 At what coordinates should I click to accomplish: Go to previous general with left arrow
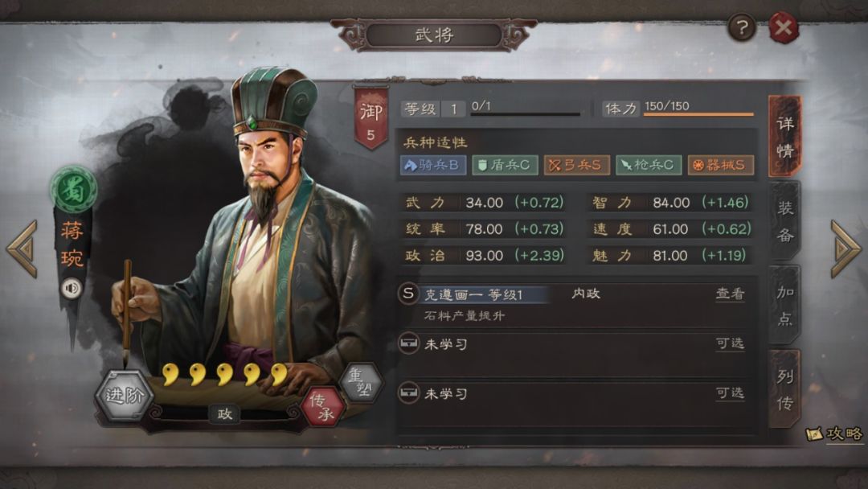(x=23, y=249)
